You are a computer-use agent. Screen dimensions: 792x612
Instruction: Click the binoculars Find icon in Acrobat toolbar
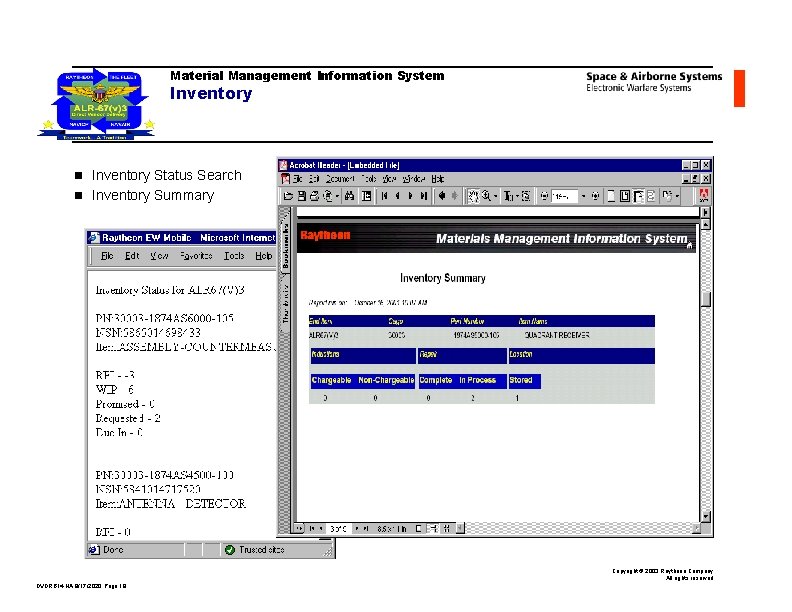pos(349,196)
